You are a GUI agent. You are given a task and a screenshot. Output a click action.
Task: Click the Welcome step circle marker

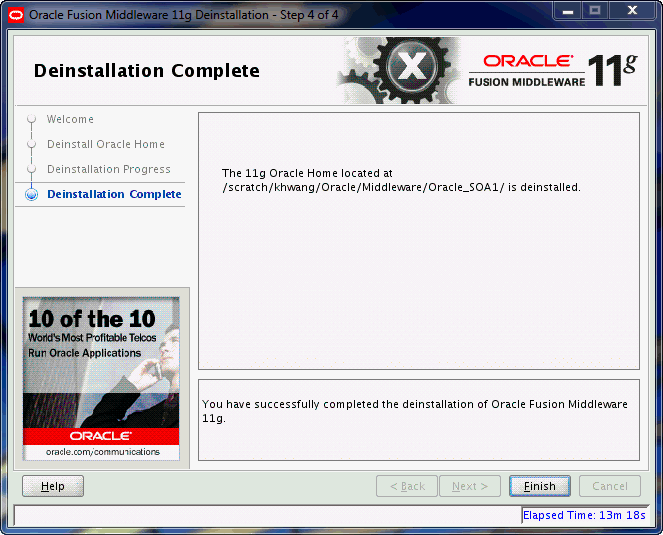click(31, 119)
